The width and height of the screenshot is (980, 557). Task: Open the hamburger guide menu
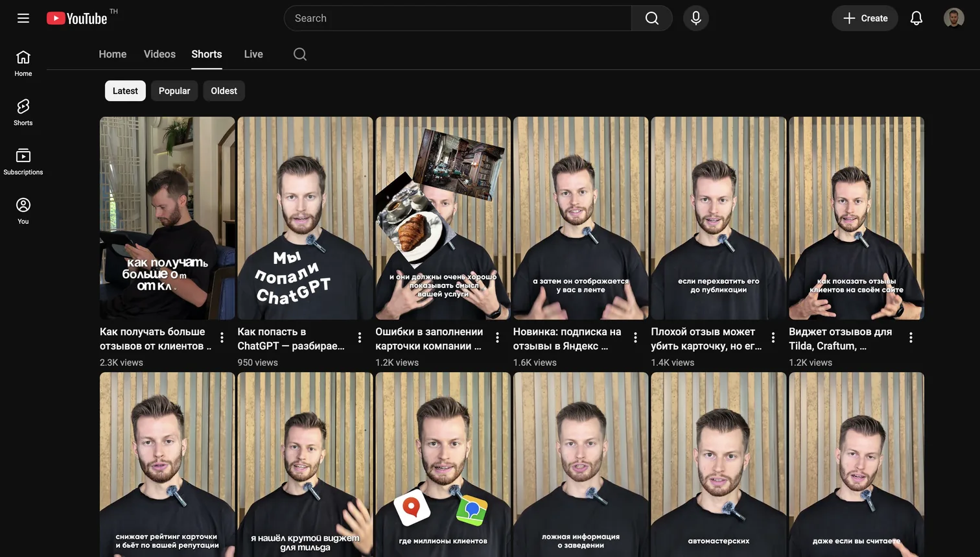tap(23, 18)
